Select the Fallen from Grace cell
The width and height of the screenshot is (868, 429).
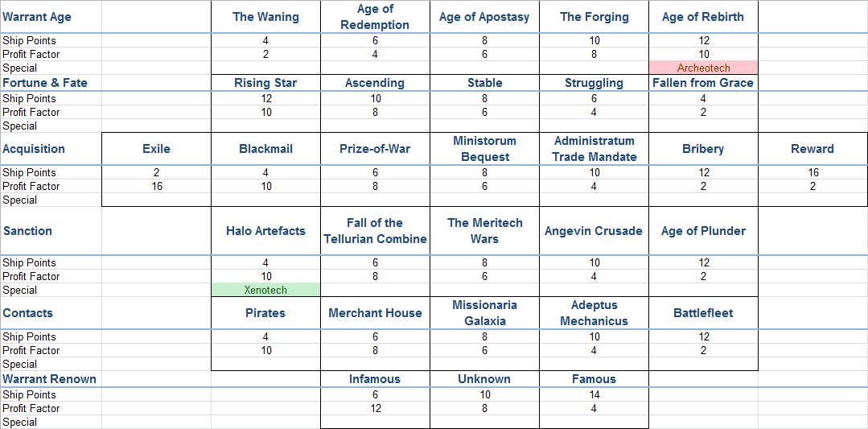703,83
